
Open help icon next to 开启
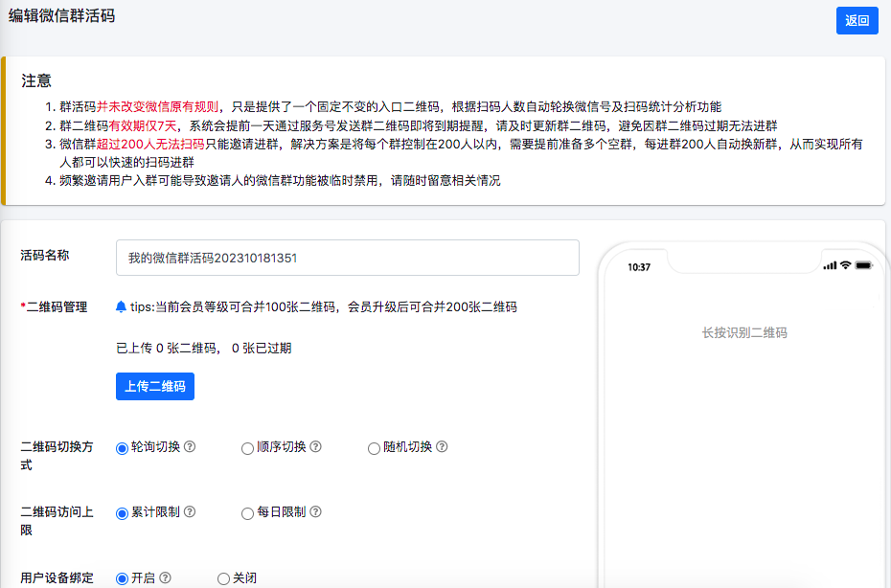pos(165,578)
